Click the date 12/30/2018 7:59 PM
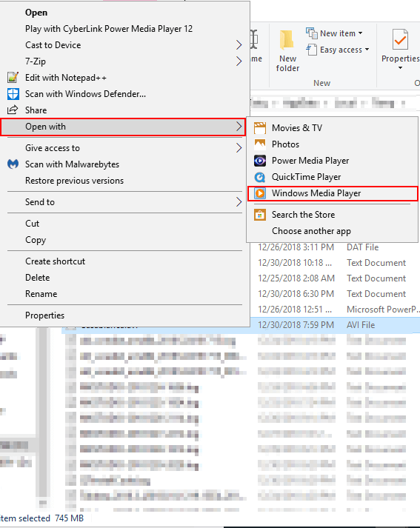420x528 pixels. pos(296,324)
